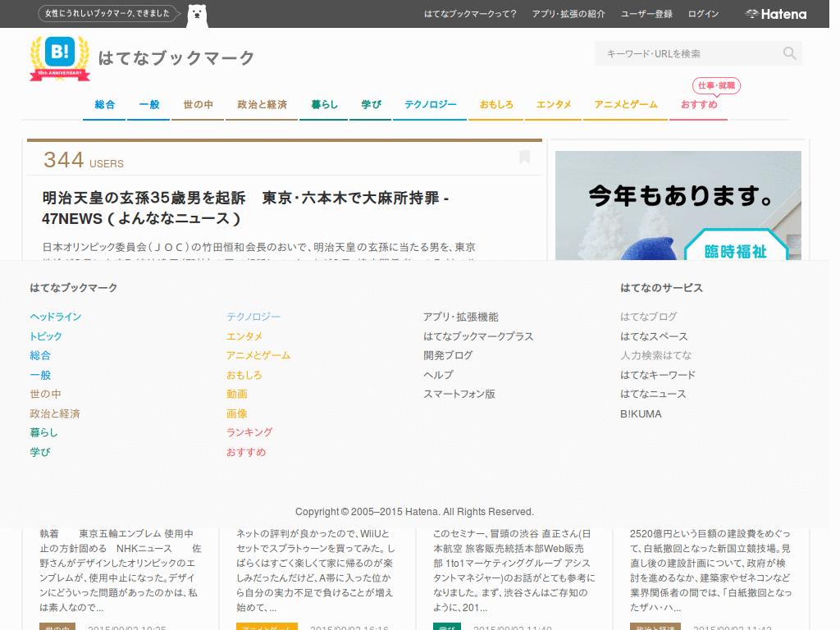Select the 政治と経済 tab
The width and height of the screenshot is (840, 630).
262,104
